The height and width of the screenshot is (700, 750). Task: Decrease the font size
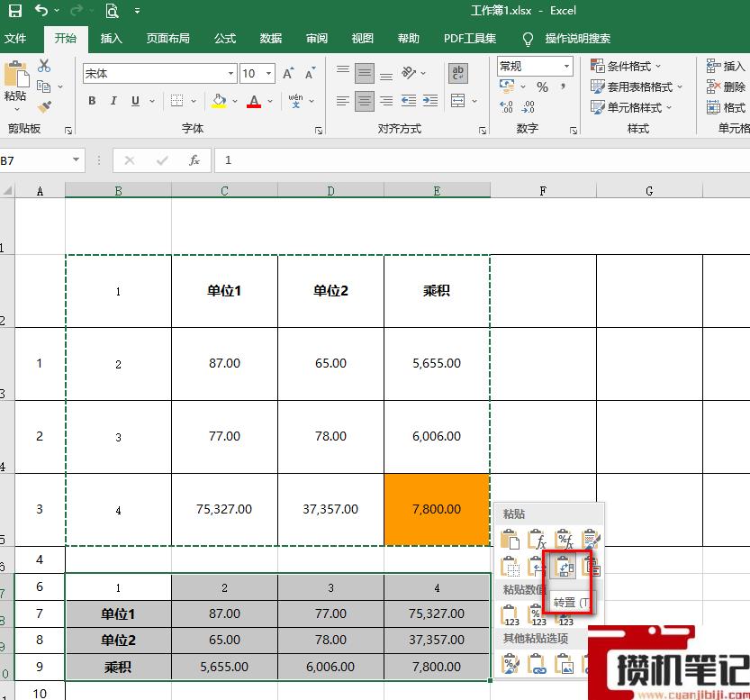click(311, 73)
